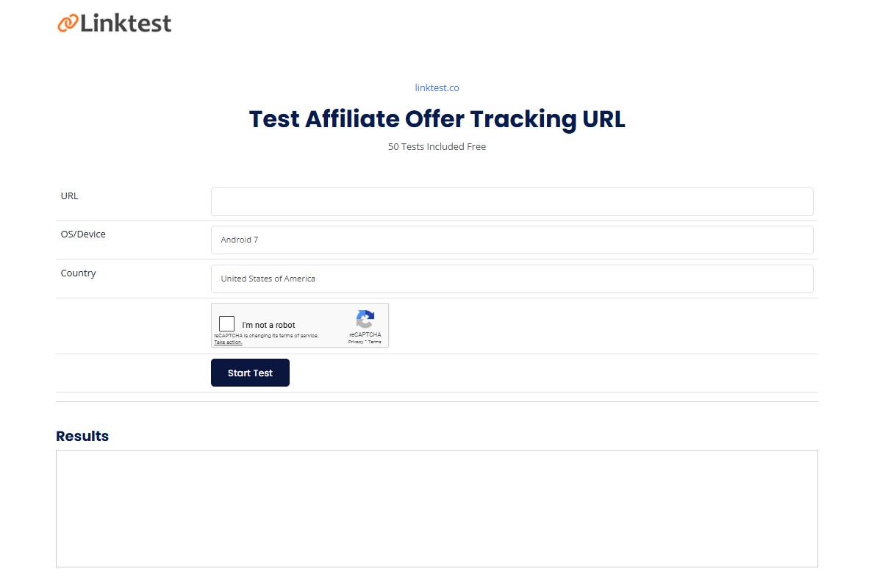The image size is (877, 588).
Task: Click the "Test Affiliate Offer Tracking URL" heading
Action: click(x=437, y=119)
